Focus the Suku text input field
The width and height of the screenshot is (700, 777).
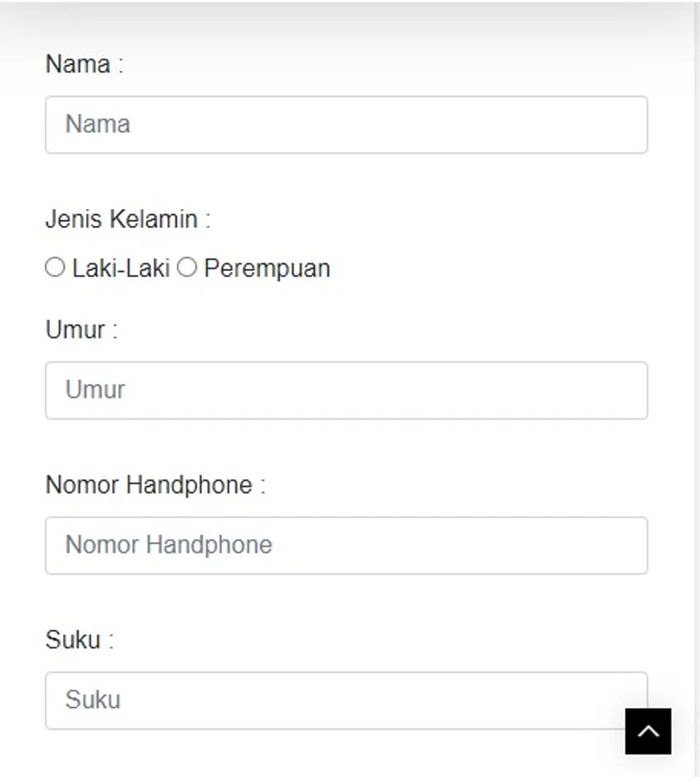pos(328,701)
